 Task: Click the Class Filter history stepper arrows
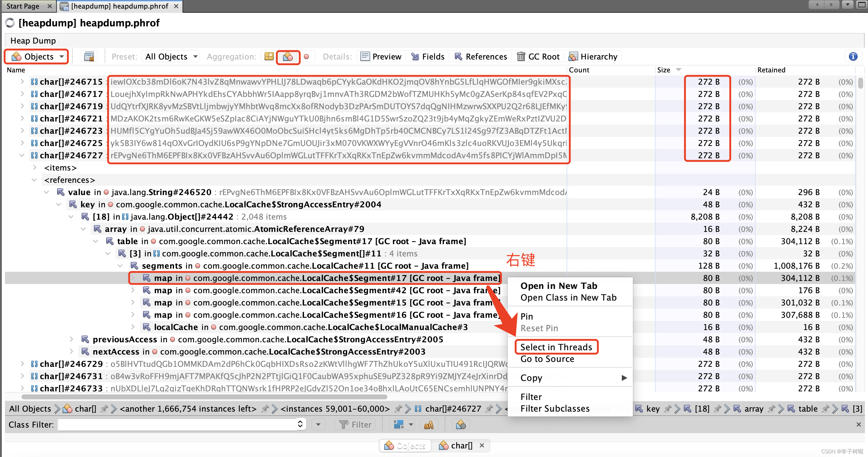pos(300,424)
